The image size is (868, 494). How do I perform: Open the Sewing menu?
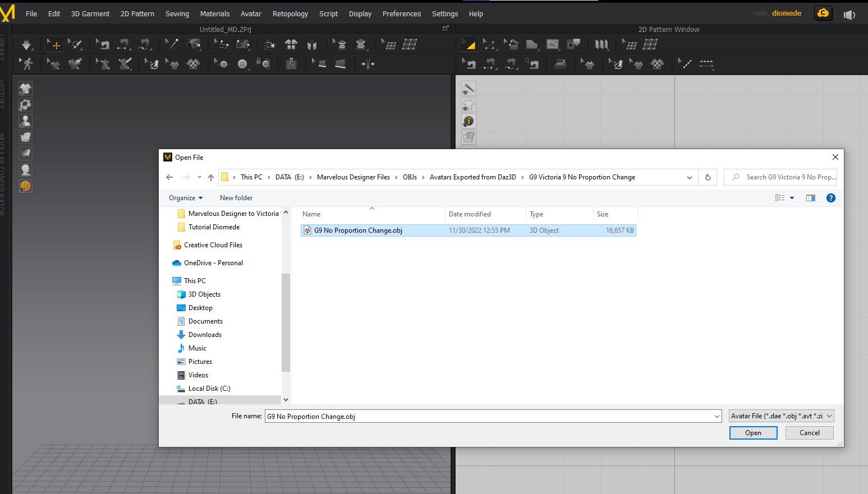click(177, 13)
